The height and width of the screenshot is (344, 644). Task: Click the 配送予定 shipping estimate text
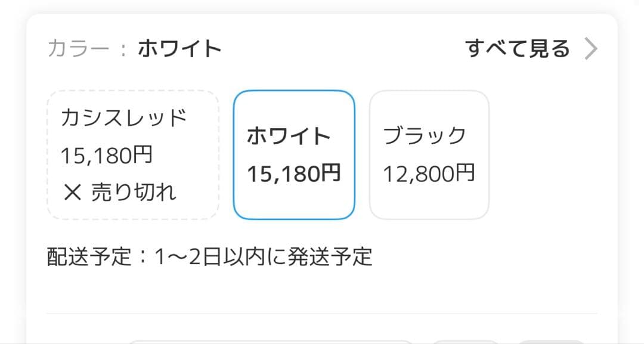click(88, 256)
